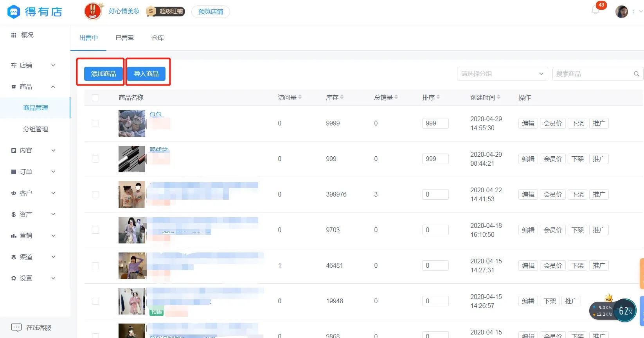Check the checkbox for the 包包 product
The width and height of the screenshot is (644, 338).
coord(95,123)
